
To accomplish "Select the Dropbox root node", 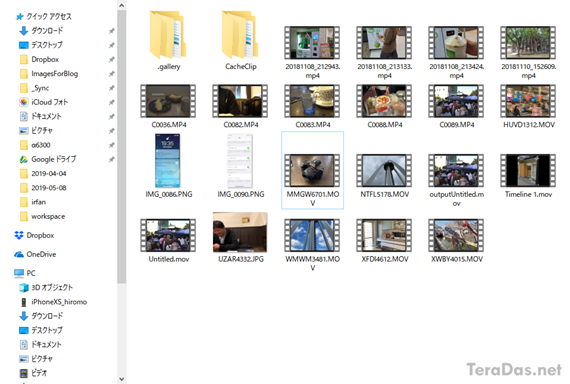I will tap(34, 235).
